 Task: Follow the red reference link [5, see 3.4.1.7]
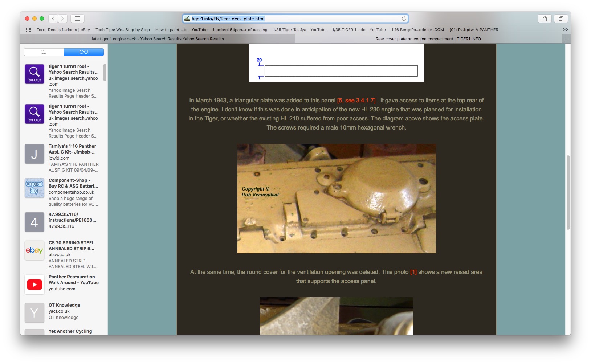[356, 101]
